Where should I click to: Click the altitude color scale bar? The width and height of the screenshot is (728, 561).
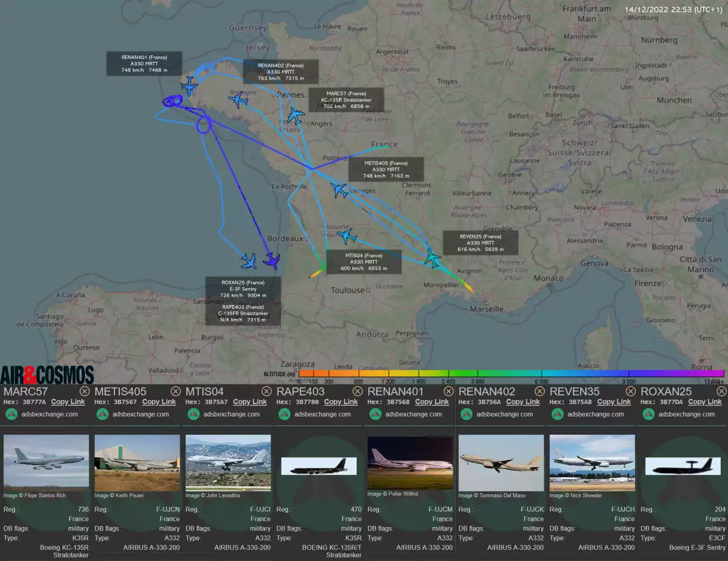(x=511, y=373)
